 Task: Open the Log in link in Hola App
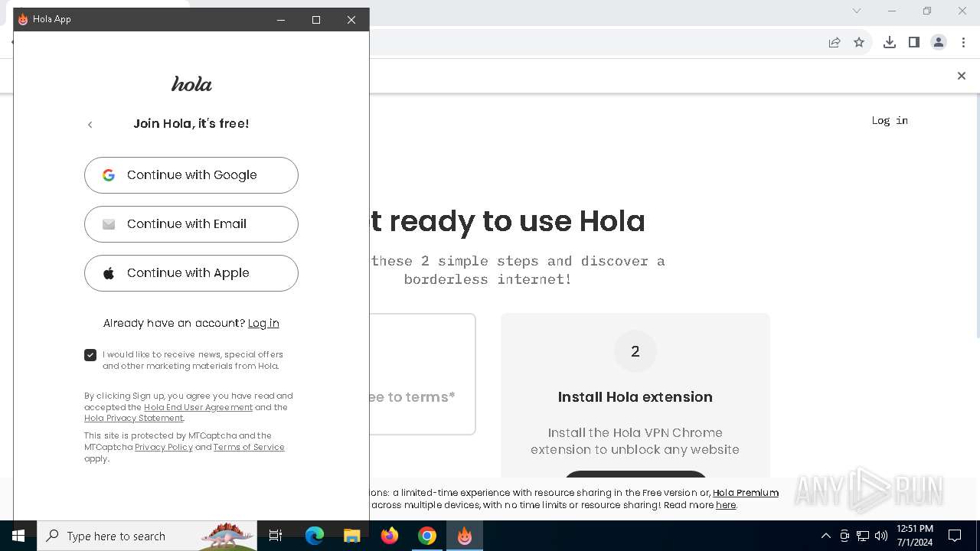click(x=263, y=323)
